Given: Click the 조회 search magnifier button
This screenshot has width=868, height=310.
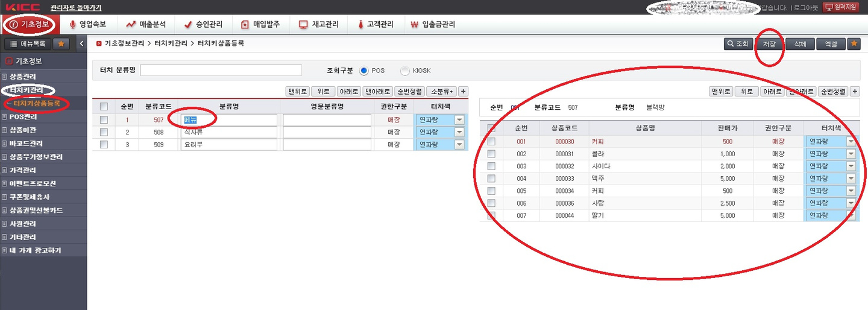Looking at the screenshot, I should [x=738, y=44].
